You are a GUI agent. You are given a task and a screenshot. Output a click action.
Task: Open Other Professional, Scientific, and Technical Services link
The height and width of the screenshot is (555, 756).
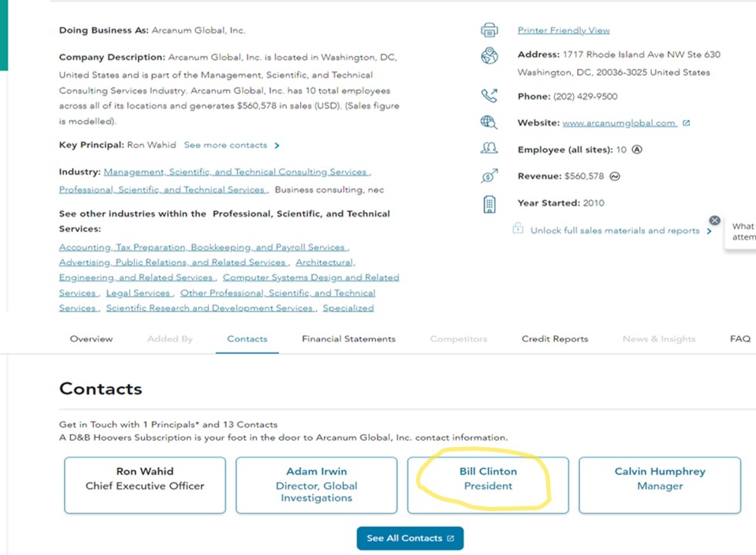coord(278,293)
